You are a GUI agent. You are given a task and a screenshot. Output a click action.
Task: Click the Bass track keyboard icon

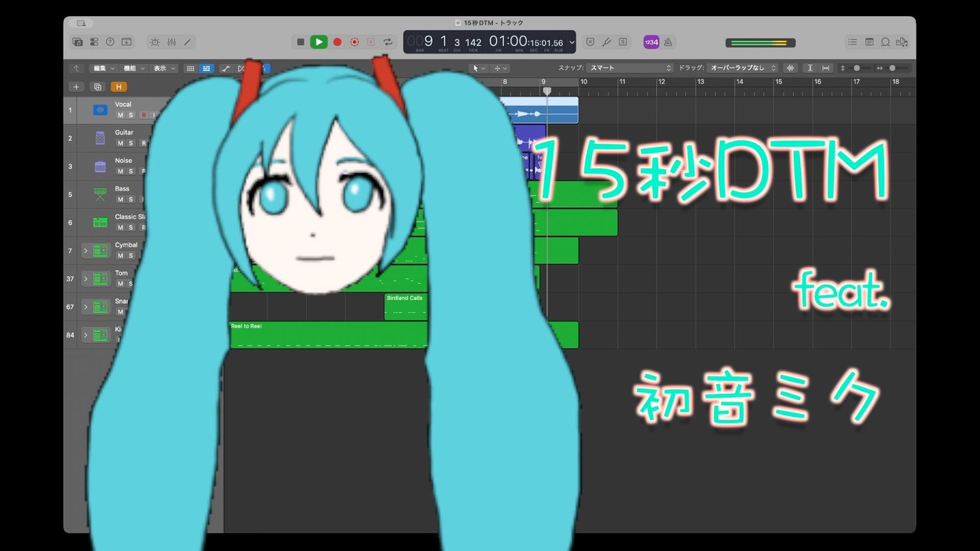[100, 194]
